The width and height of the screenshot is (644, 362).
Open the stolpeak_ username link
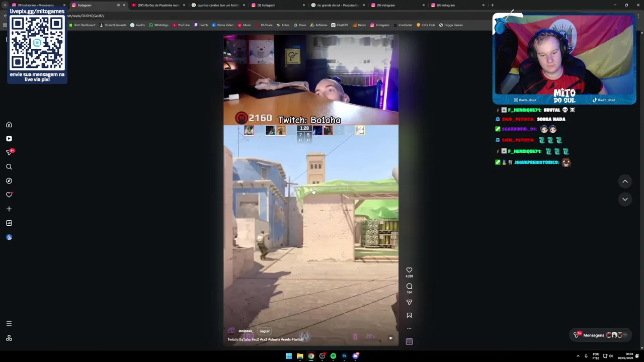pos(246,331)
